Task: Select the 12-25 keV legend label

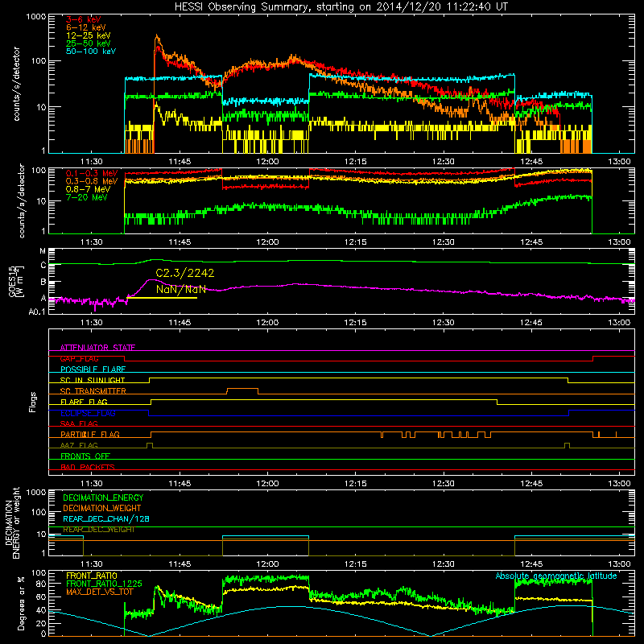Action: click(x=89, y=35)
